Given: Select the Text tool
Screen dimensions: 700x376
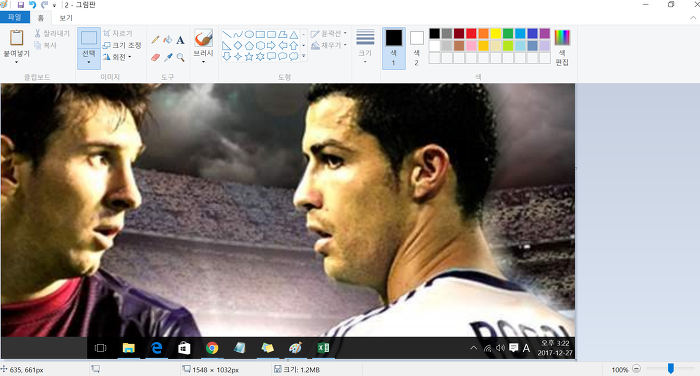Looking at the screenshot, I should point(180,40).
